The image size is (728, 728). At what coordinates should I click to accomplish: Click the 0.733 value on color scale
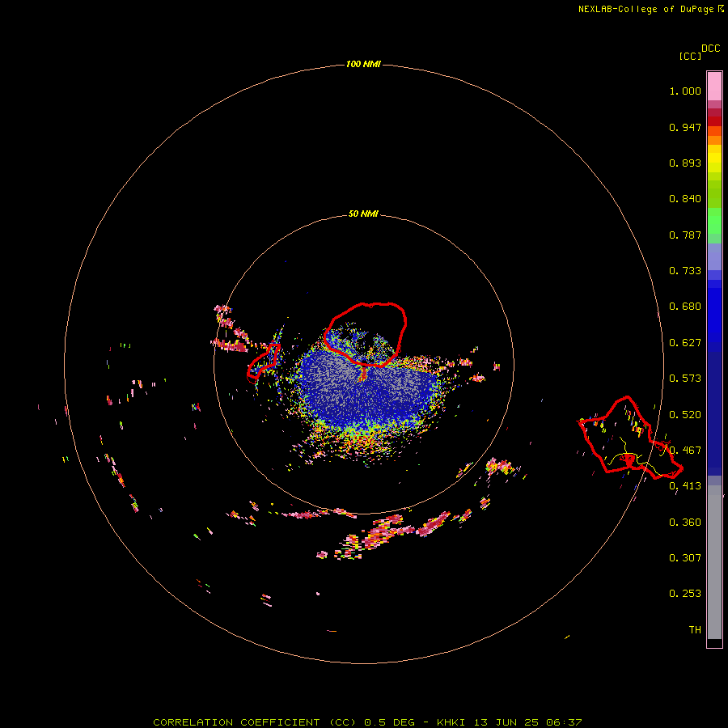tap(685, 271)
